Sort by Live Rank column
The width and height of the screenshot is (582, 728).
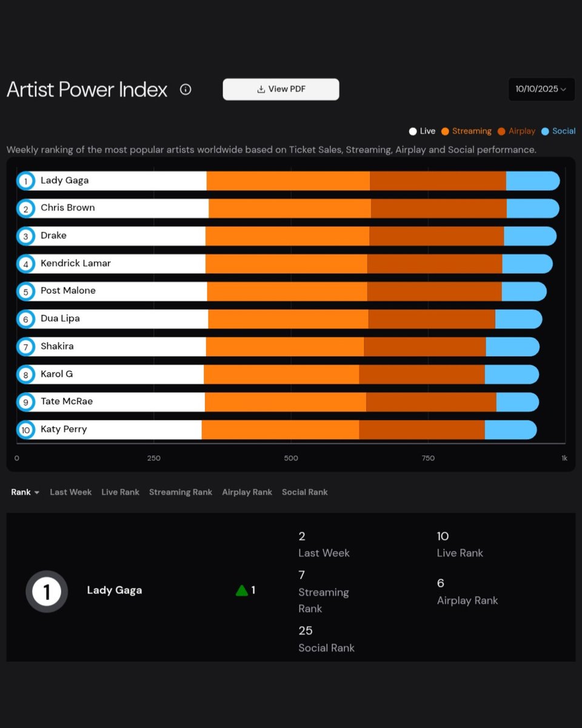pyautogui.click(x=120, y=492)
